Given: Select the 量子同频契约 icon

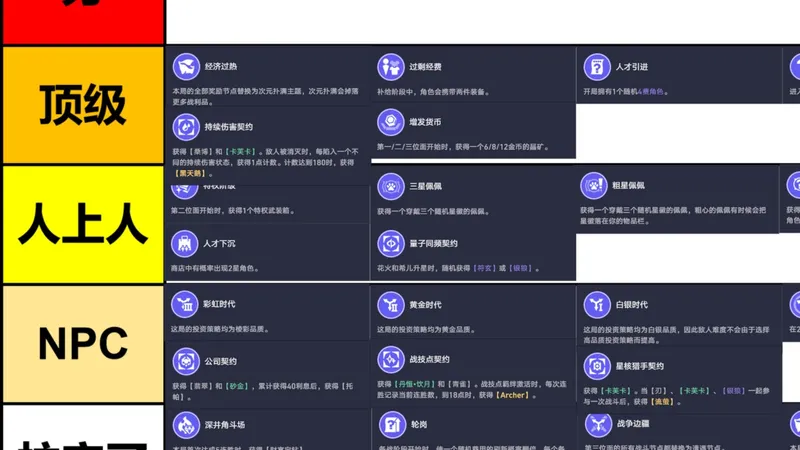Looking at the screenshot, I should point(390,243).
